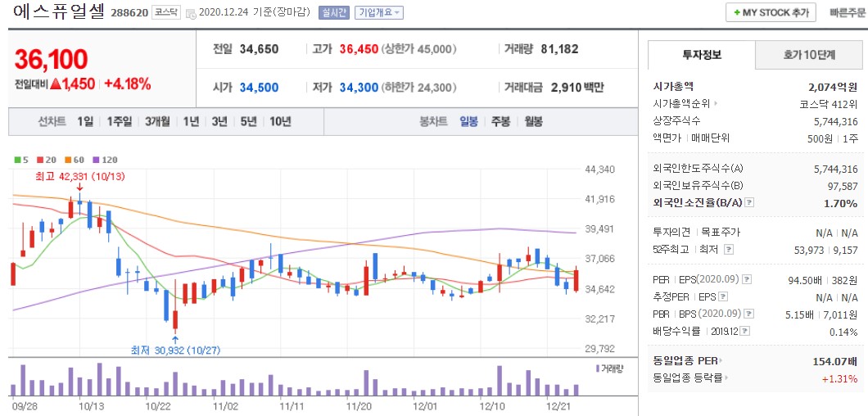Toggle the 실시간 real-time button
The image size is (868, 416).
(333, 12)
